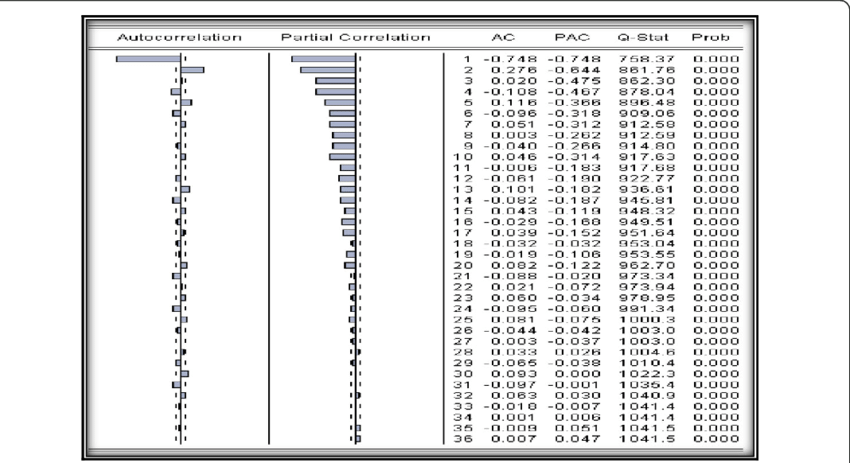Click PAC value -0.168 at lag 16
Screen dimensions: 850x463
click(574, 222)
